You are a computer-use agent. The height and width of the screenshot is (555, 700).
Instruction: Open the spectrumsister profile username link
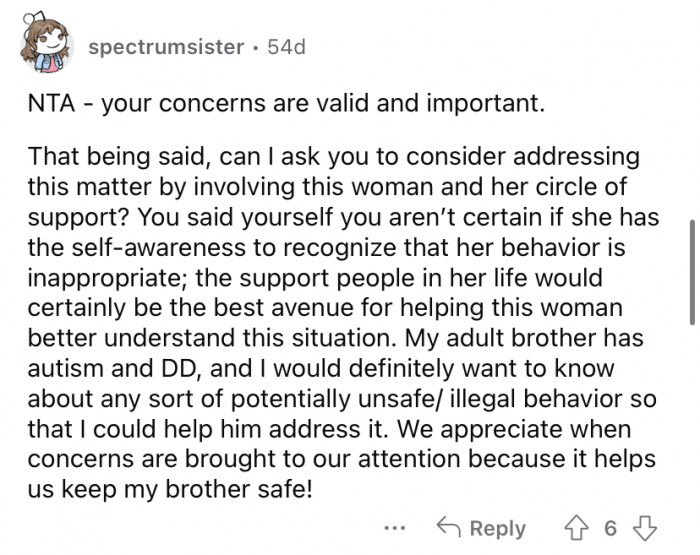pyautogui.click(x=165, y=47)
